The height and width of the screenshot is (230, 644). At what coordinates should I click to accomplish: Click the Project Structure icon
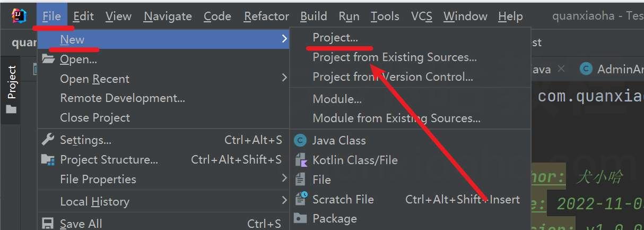coord(48,159)
